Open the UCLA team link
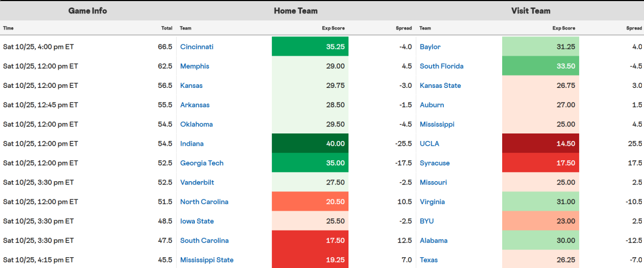Viewport: 644px width, 268px height. coord(429,144)
